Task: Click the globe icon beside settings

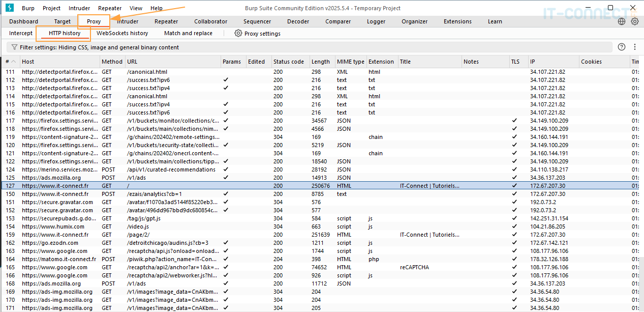Action: click(x=622, y=21)
